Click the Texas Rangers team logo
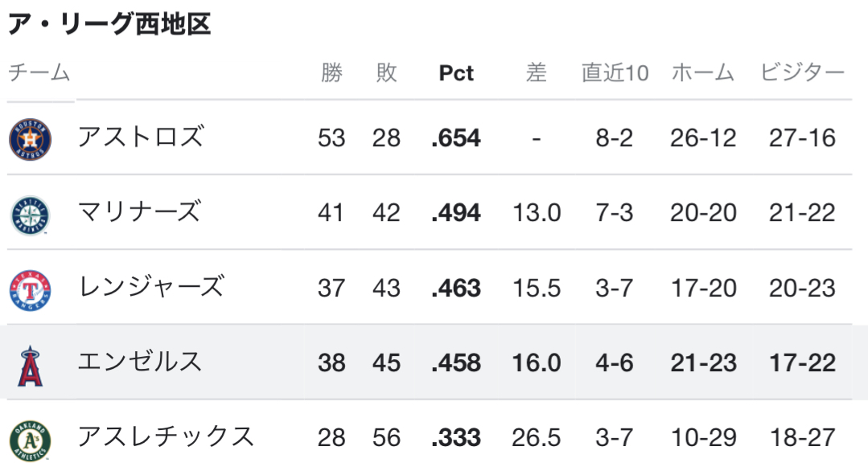Image resolution: width=868 pixels, height=475 pixels. 31,290
